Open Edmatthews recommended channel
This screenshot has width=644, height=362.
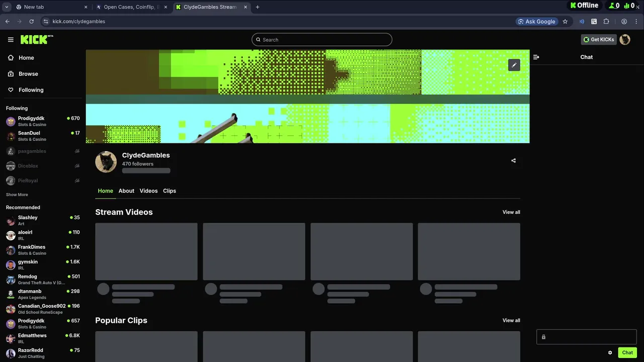[x=43, y=338]
